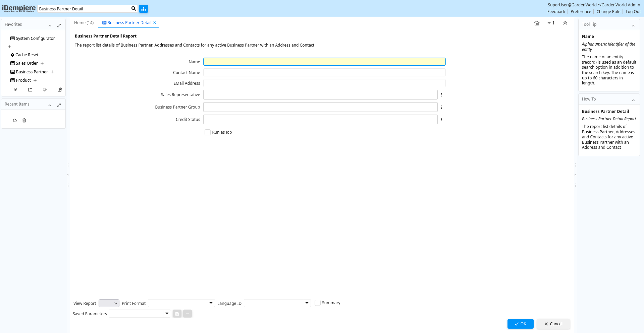The image size is (644, 333).
Task: Switch to the Home (14) tab
Action: click(x=84, y=23)
